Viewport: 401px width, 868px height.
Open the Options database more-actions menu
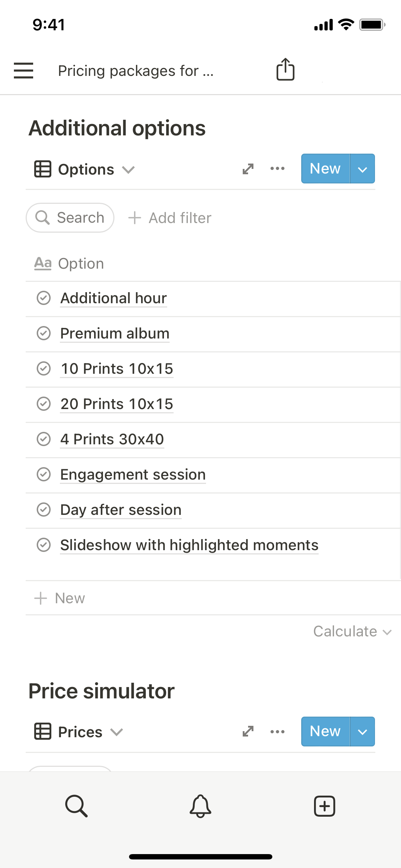coord(277,169)
